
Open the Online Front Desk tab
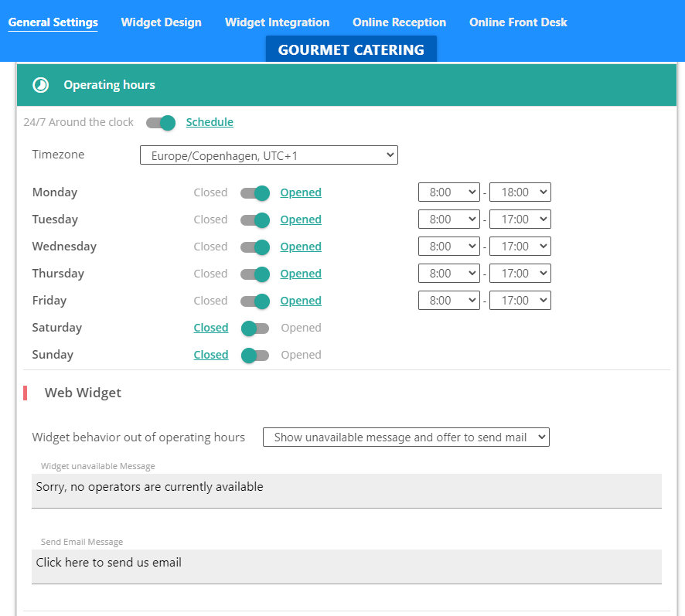[x=518, y=22]
